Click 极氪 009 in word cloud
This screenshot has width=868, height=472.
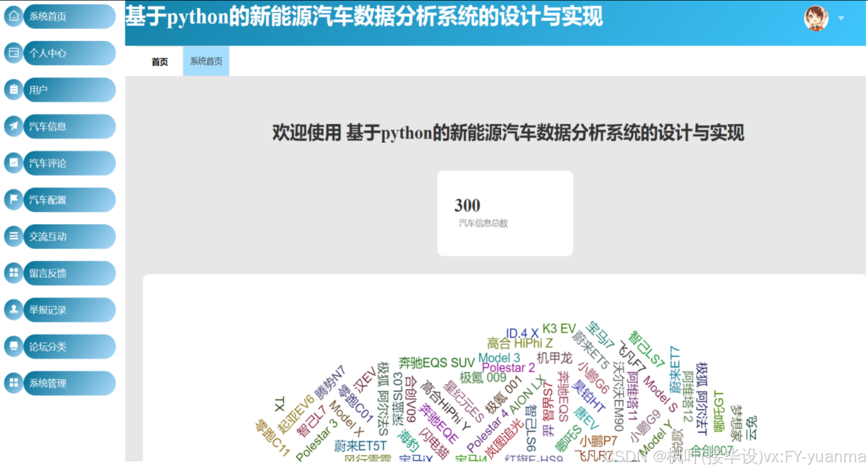[483, 377]
